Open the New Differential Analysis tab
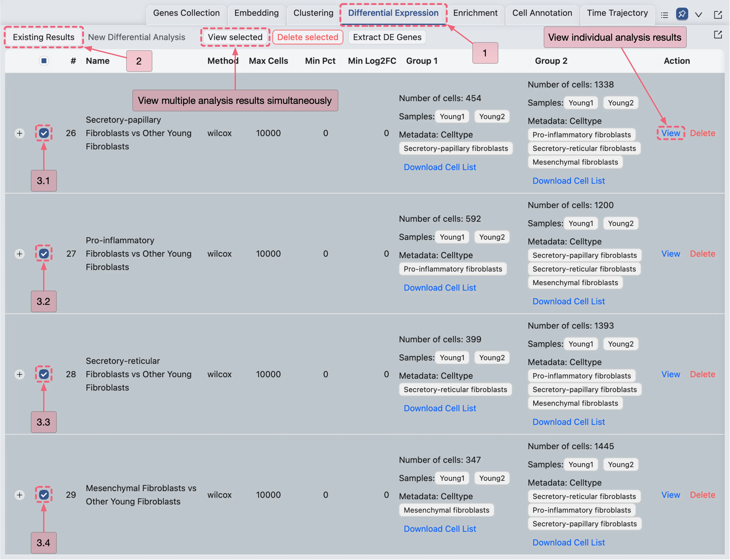This screenshot has width=730, height=560. click(136, 37)
